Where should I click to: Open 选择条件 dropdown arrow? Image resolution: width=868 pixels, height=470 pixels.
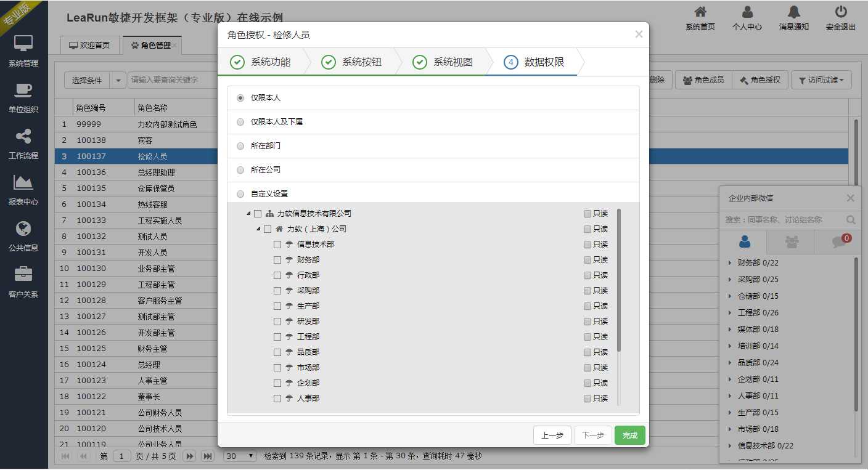pyautogui.click(x=118, y=80)
